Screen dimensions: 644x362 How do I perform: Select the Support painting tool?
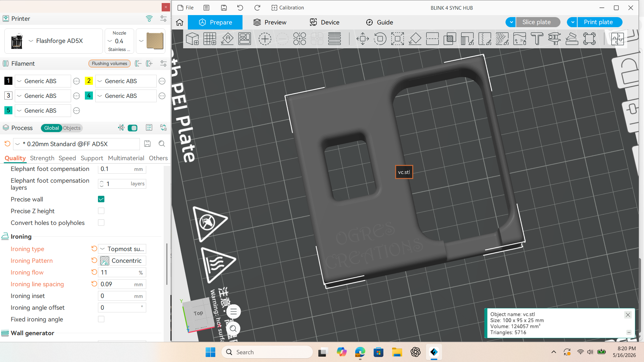pos(467,39)
